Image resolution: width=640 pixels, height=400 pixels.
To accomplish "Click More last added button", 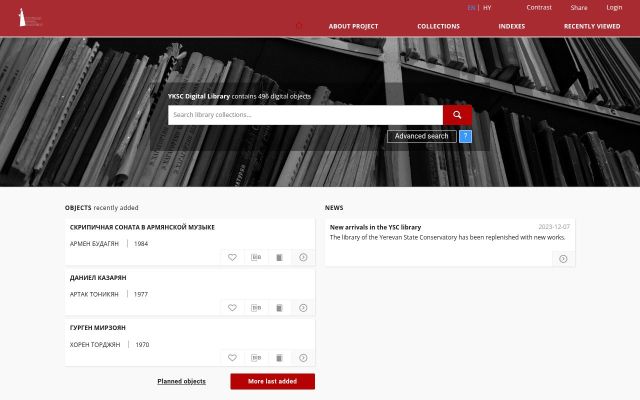I will tap(273, 381).
